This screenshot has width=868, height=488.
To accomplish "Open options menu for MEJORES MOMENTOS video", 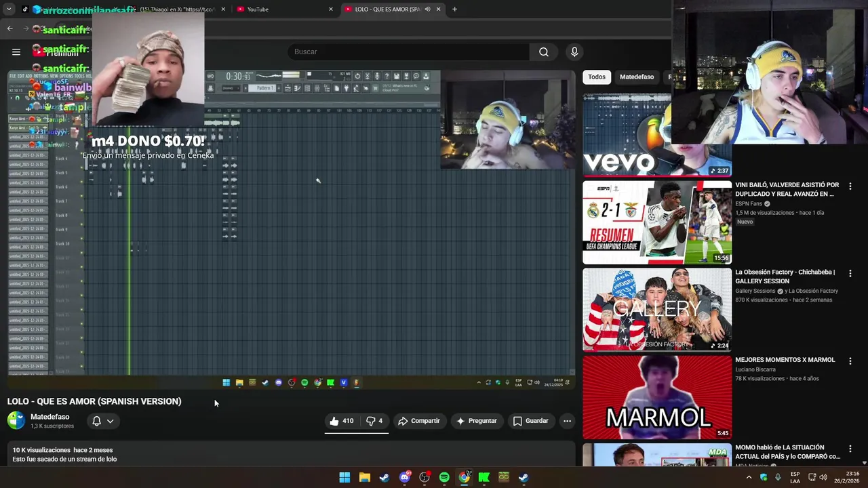I will click(x=850, y=361).
